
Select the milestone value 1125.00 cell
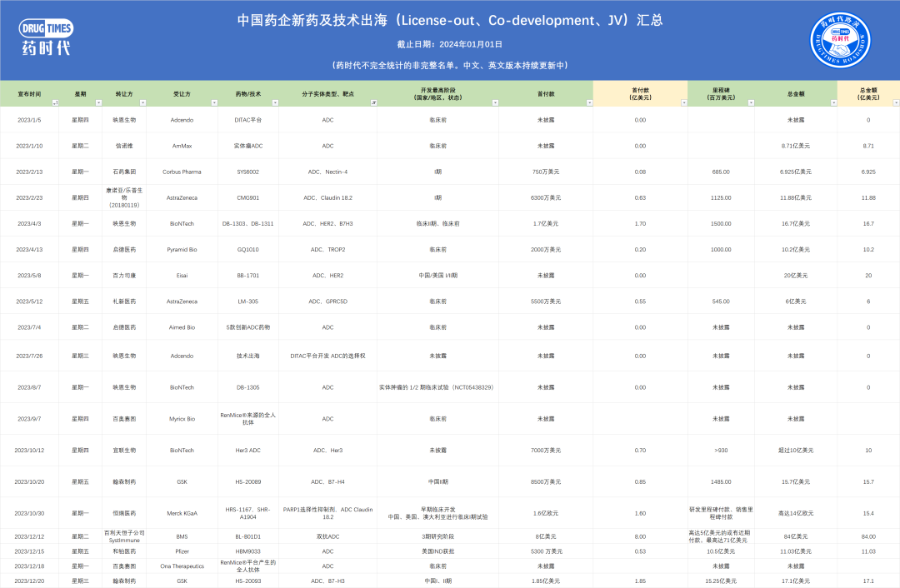point(721,197)
